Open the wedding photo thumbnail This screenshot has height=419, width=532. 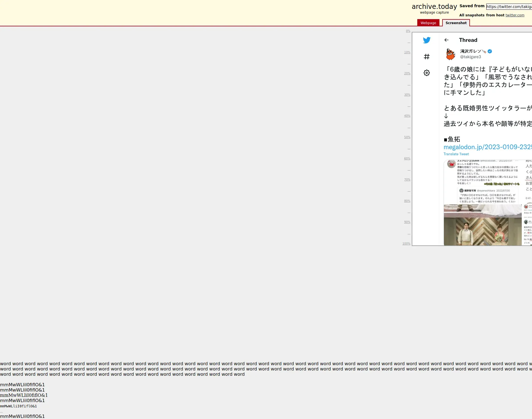[482, 225]
